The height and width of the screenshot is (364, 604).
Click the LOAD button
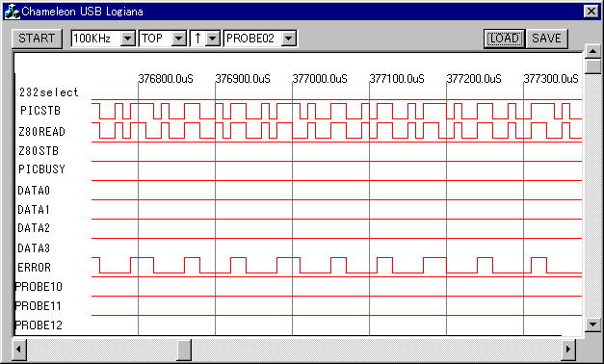tap(504, 39)
